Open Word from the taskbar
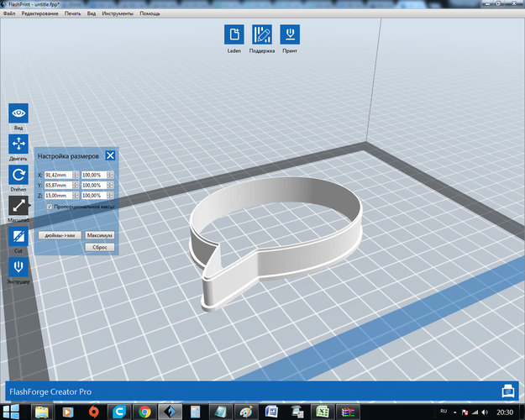Screen dimensions: 525x420 271,412
